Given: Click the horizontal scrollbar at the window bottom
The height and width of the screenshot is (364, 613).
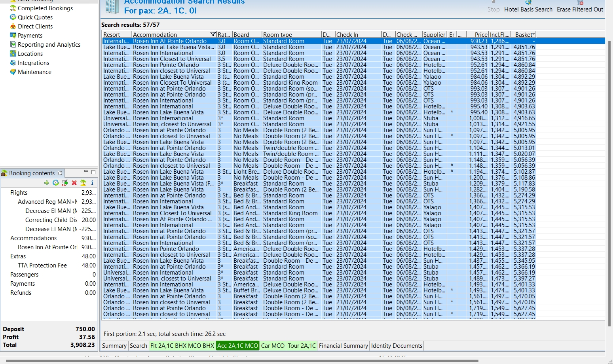Looking at the screenshot, I should (x=242, y=361).
